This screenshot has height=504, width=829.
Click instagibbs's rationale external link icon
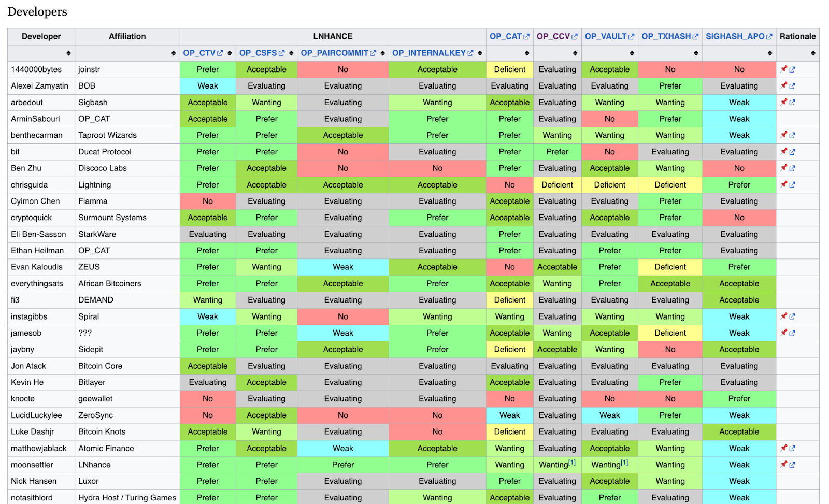tap(792, 316)
